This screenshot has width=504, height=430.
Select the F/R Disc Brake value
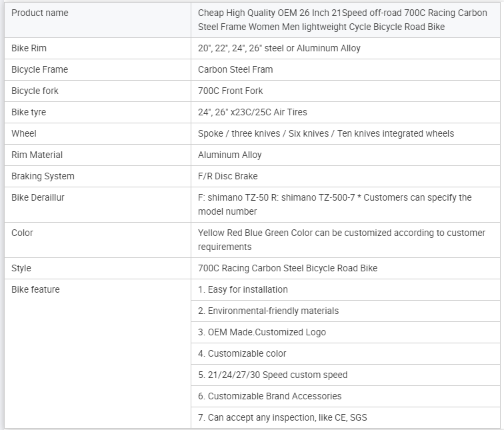(228, 176)
